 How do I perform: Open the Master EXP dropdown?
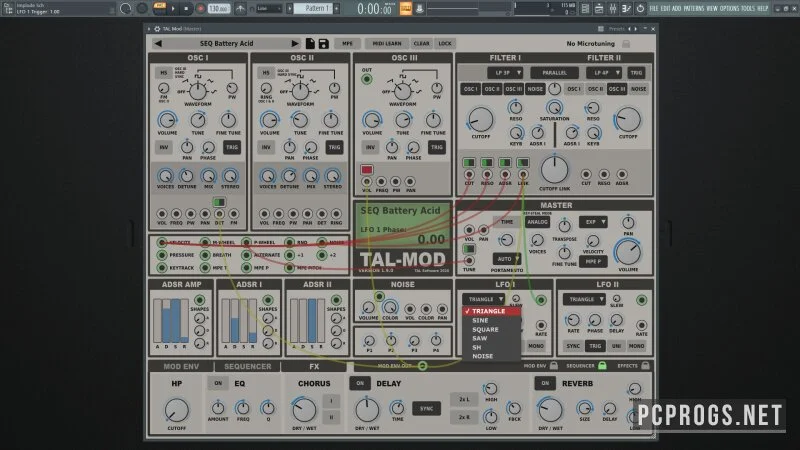[x=593, y=222]
